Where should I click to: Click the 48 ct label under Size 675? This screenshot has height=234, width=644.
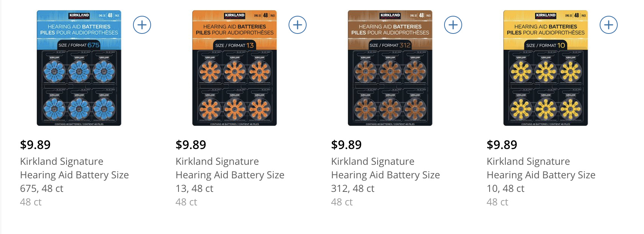(30, 202)
